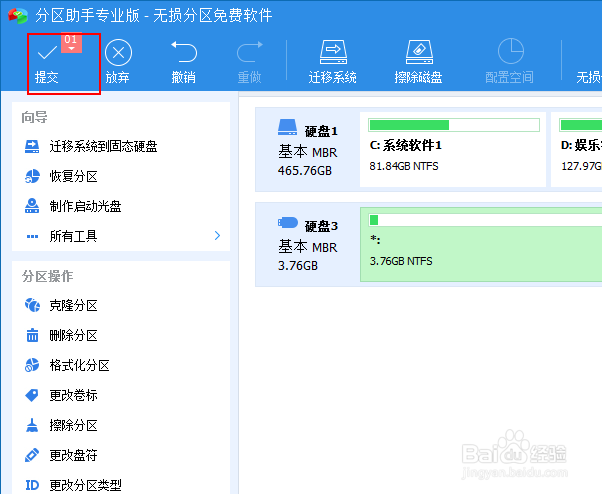Click the 3.76GB partition usage bar

pyautogui.click(x=485, y=220)
